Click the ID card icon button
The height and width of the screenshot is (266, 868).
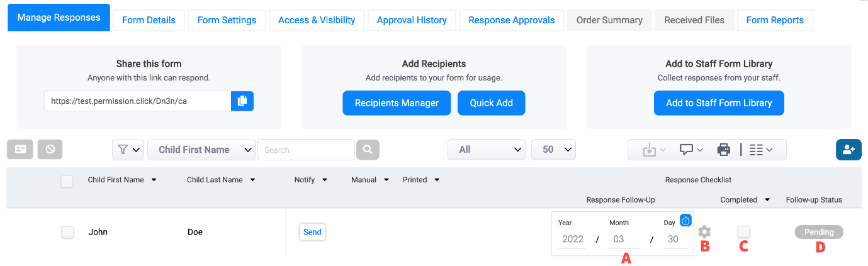20,150
